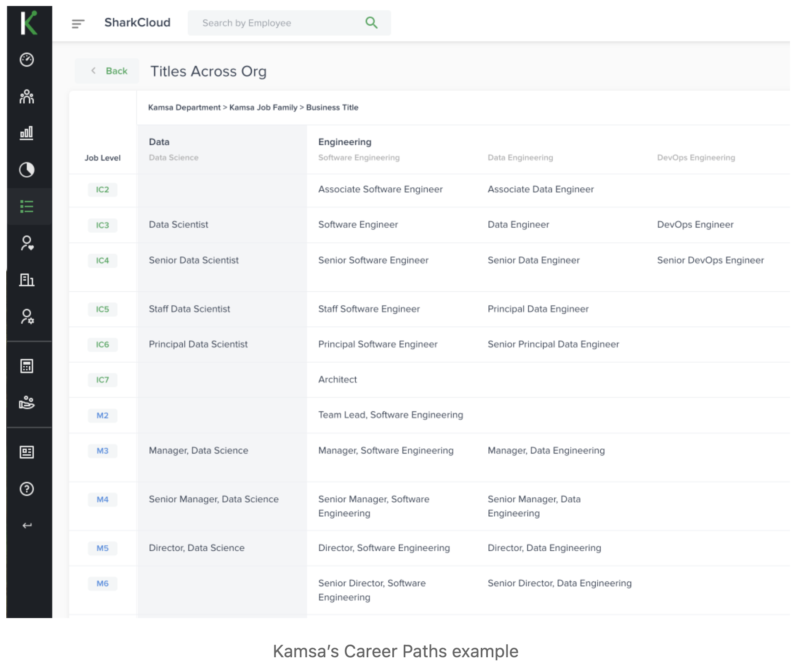Open the Data Scientist title cell

[178, 225]
